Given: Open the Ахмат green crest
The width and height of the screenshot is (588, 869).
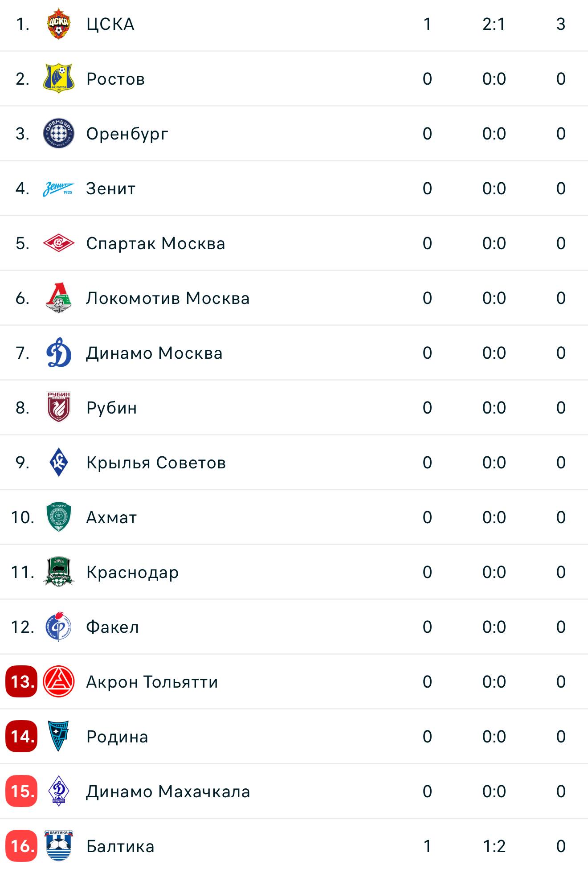Looking at the screenshot, I should click(58, 517).
